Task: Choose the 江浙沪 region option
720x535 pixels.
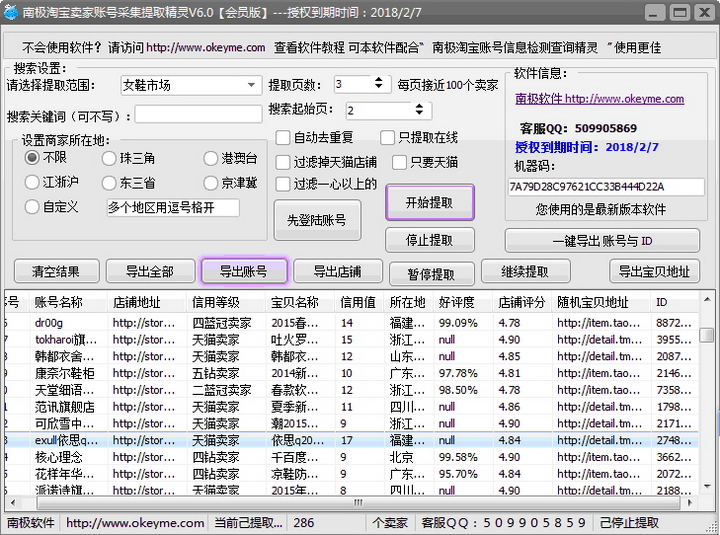Action: click(32, 183)
